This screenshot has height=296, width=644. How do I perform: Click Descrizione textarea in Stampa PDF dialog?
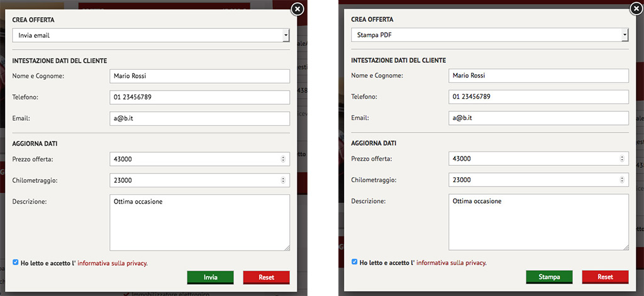[x=538, y=222]
